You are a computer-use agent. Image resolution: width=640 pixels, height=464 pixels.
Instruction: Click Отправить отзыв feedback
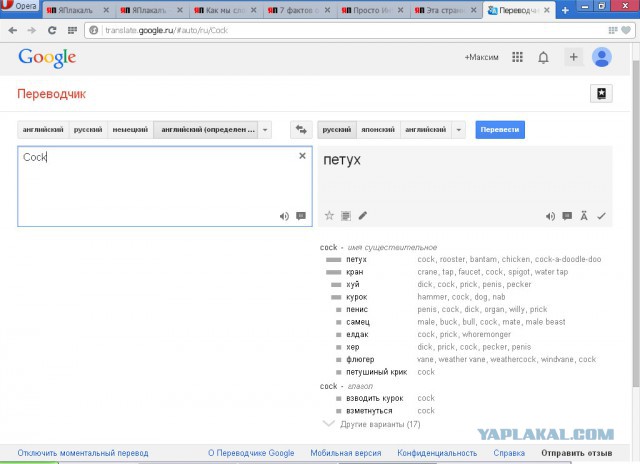577,453
